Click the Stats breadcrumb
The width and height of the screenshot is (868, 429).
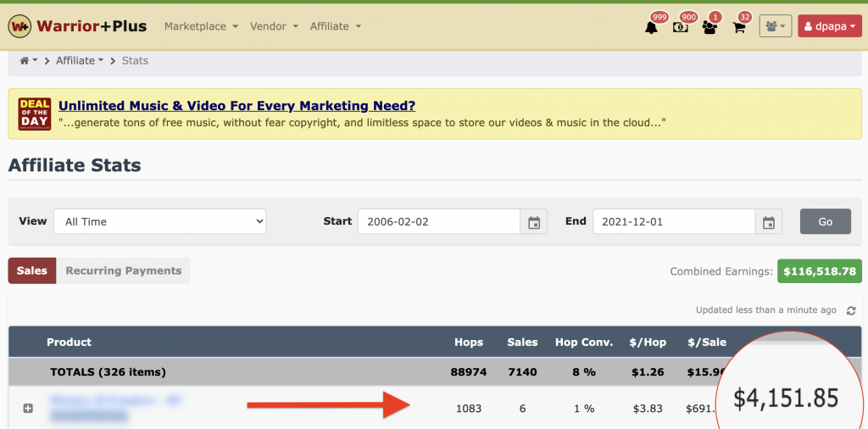[x=135, y=61]
